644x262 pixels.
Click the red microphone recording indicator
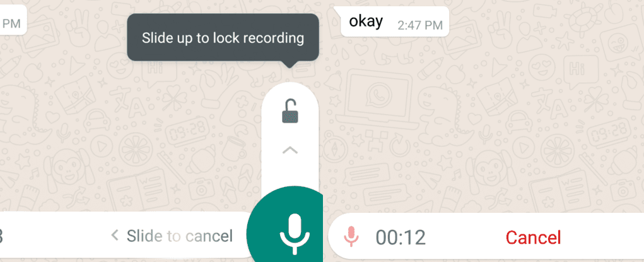(x=351, y=237)
